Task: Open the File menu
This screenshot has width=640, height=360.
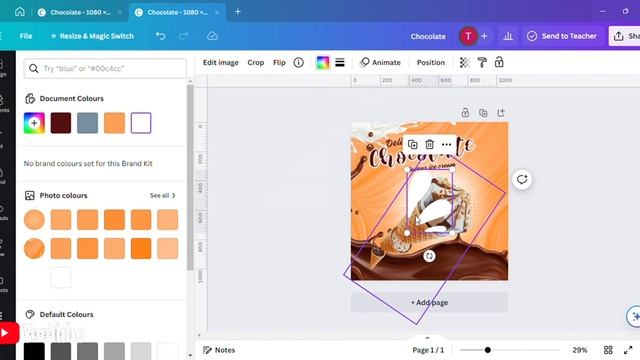Action: coord(26,36)
